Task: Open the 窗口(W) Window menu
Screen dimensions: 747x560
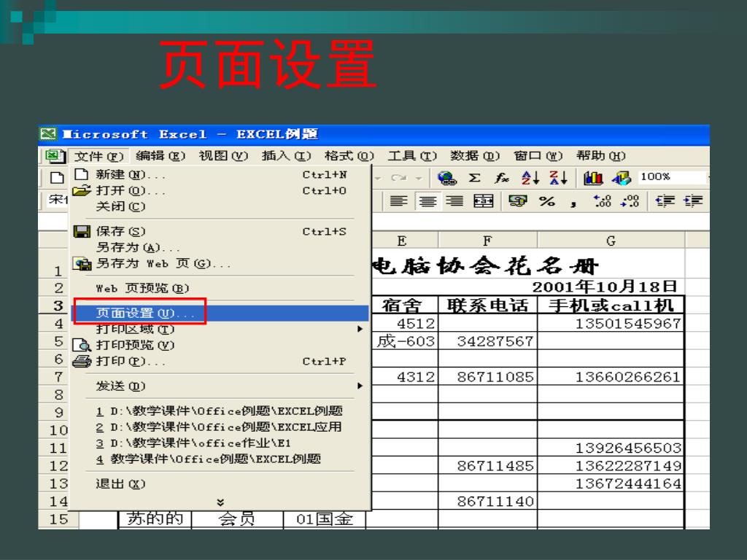Action: (x=538, y=156)
